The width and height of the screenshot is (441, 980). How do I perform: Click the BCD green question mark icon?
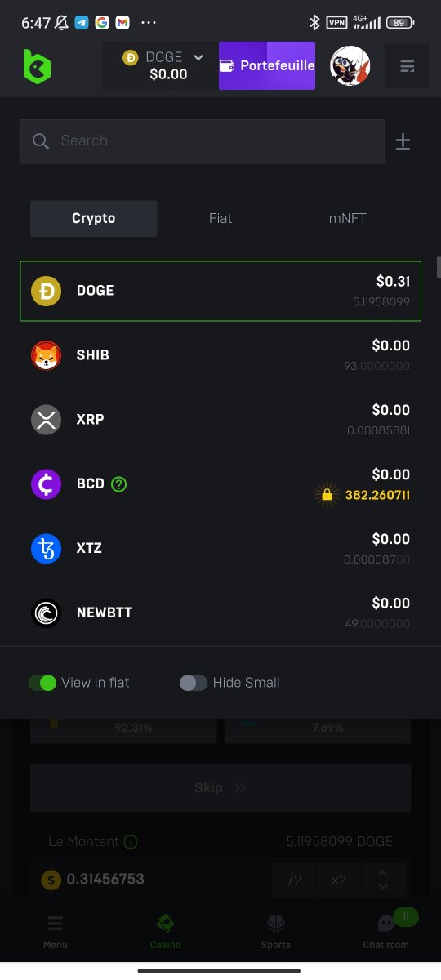[x=119, y=483]
